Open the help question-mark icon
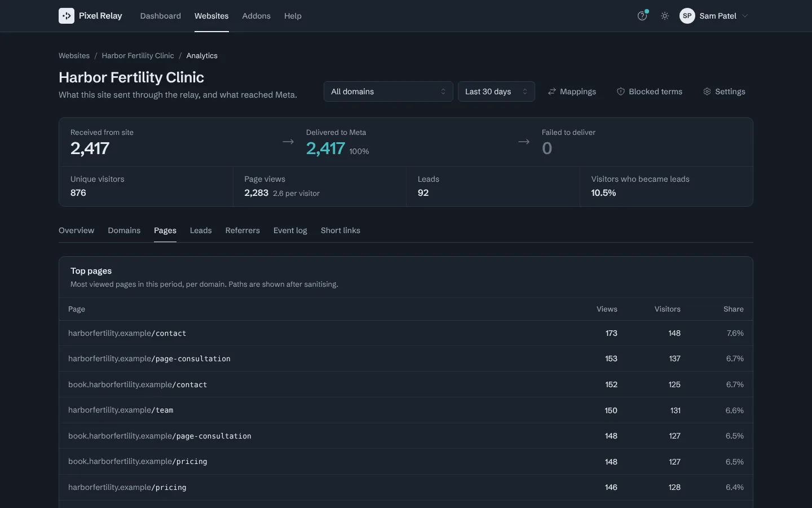The height and width of the screenshot is (508, 812). click(x=642, y=16)
